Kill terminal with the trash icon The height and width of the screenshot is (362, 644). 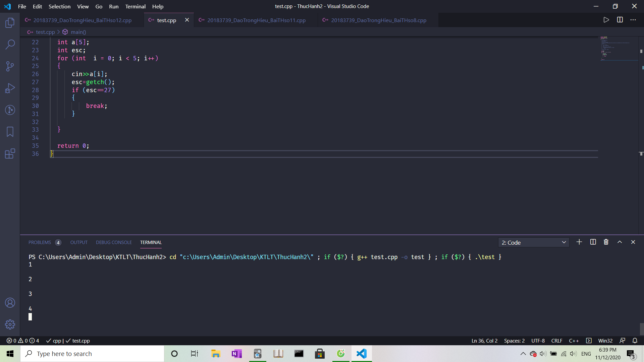pos(606,242)
